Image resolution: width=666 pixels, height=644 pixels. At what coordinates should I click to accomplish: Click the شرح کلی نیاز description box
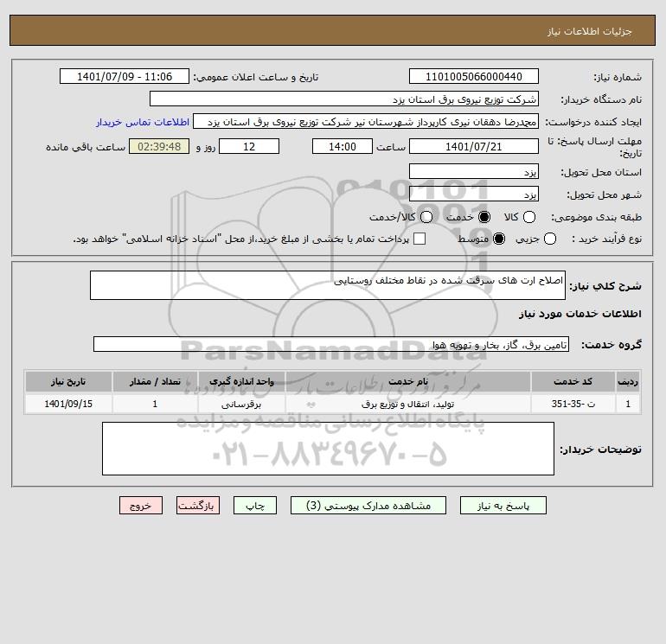pyautogui.click(x=328, y=286)
